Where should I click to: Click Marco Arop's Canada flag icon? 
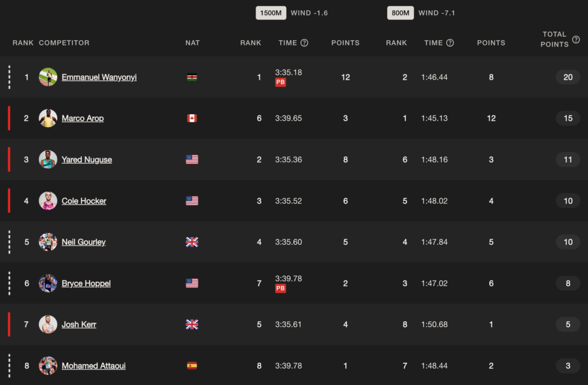tap(192, 118)
